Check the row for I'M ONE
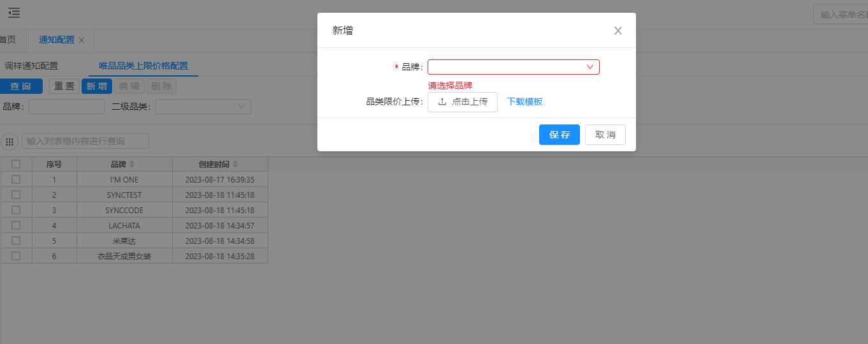The height and width of the screenshot is (344, 868). pyautogui.click(x=16, y=179)
